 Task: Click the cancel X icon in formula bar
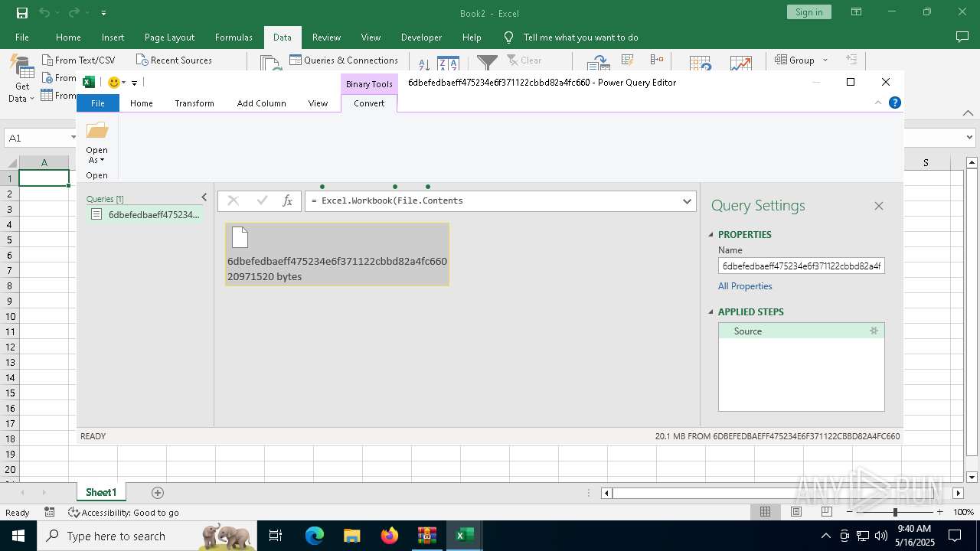234,201
